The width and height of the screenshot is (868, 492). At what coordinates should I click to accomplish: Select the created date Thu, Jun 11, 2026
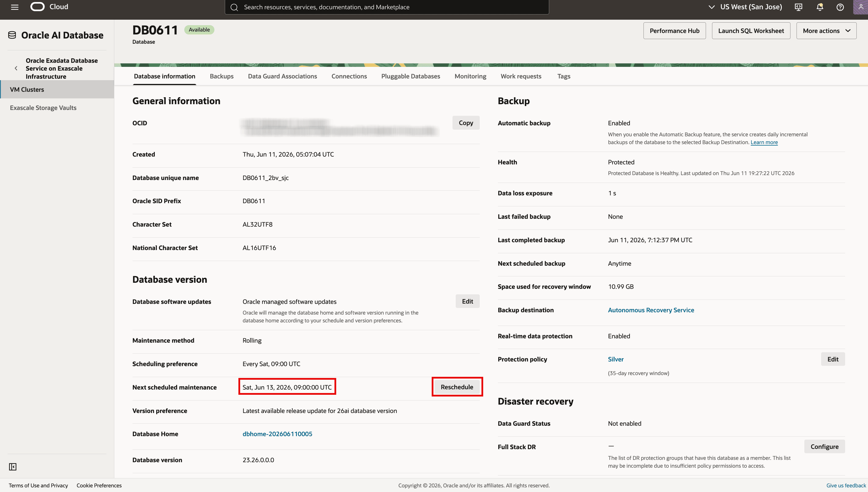click(x=288, y=155)
